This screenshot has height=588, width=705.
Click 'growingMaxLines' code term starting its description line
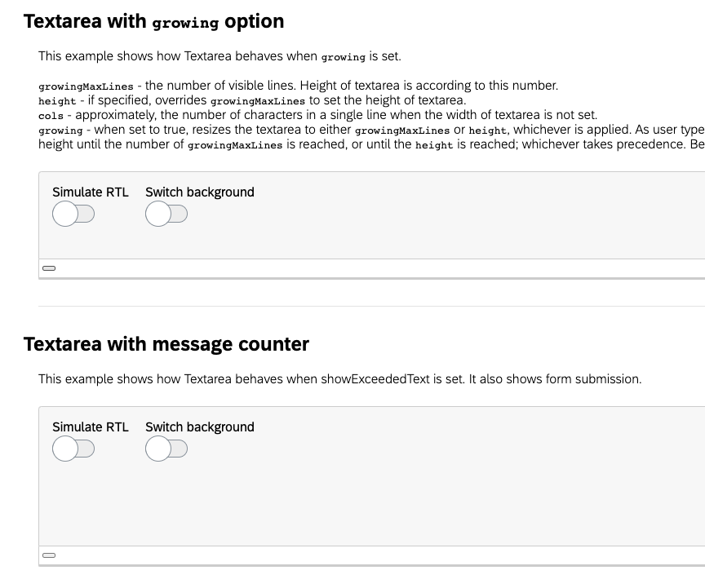click(86, 86)
